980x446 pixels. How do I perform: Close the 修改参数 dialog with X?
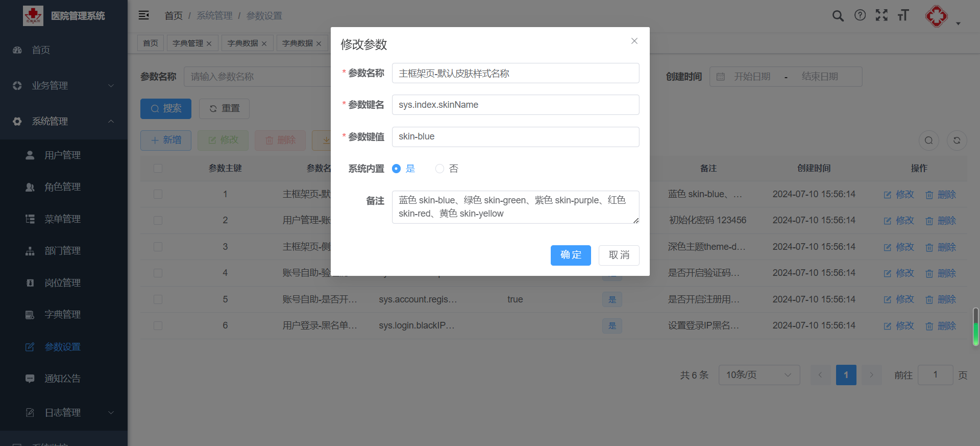click(x=634, y=41)
